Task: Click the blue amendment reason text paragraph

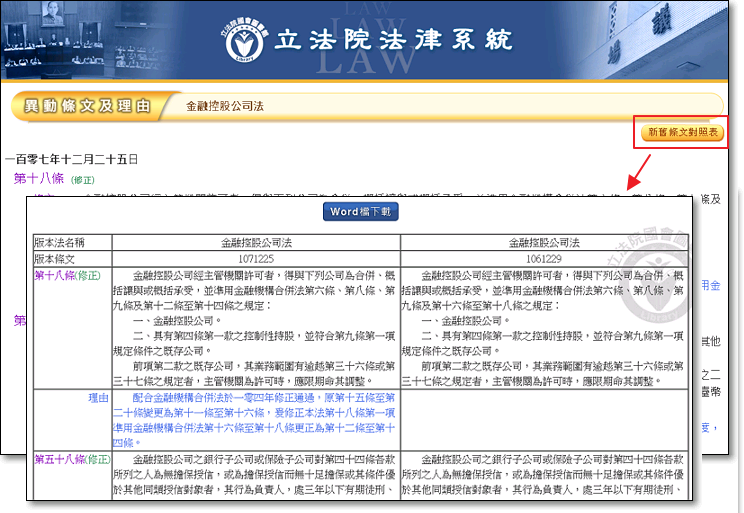Action: (x=255, y=419)
